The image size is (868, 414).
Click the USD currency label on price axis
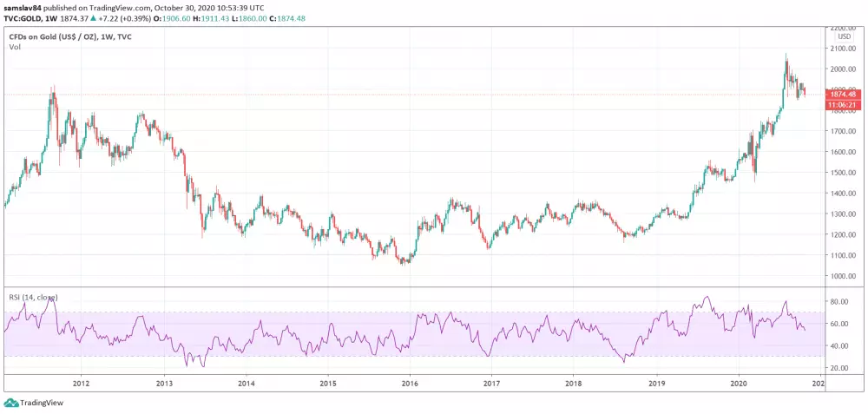[x=842, y=36]
